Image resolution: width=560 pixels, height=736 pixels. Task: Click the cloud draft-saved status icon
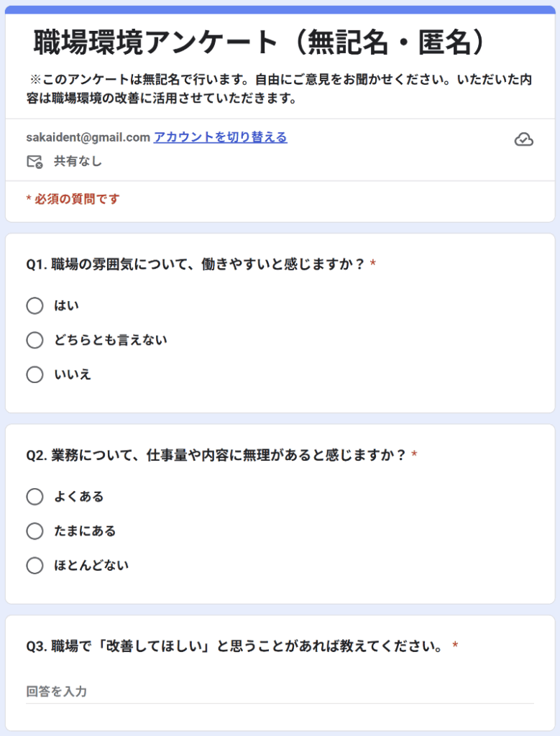(x=524, y=139)
